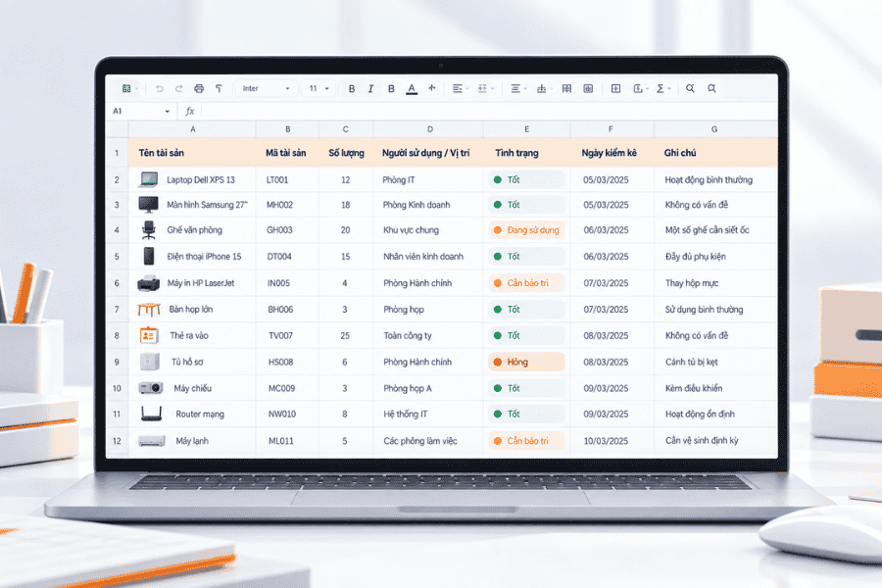Click the insert sheet icon before Sum
The height and width of the screenshot is (588, 882).
(638, 88)
